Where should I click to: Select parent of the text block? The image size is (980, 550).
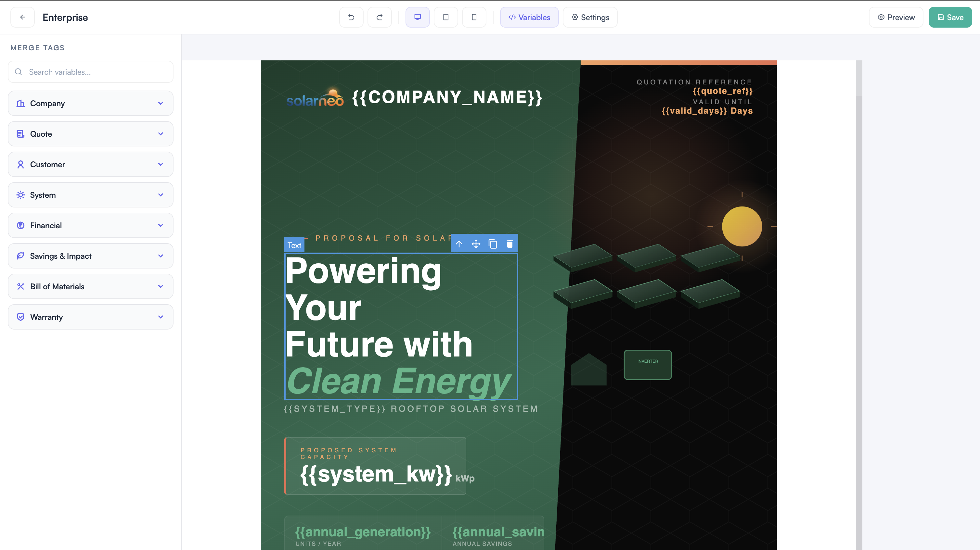(x=459, y=244)
